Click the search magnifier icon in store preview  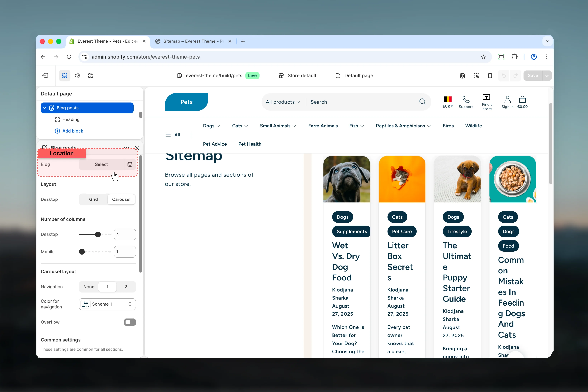(423, 102)
